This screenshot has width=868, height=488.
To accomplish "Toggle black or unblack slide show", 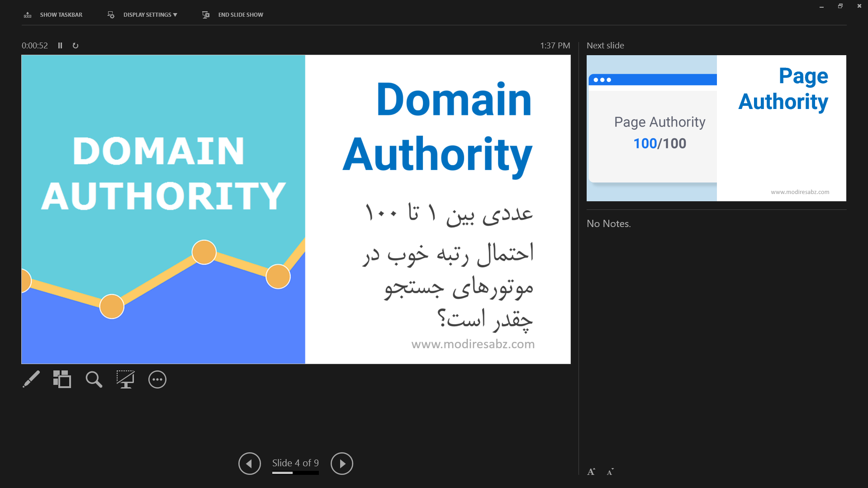I will (x=125, y=379).
